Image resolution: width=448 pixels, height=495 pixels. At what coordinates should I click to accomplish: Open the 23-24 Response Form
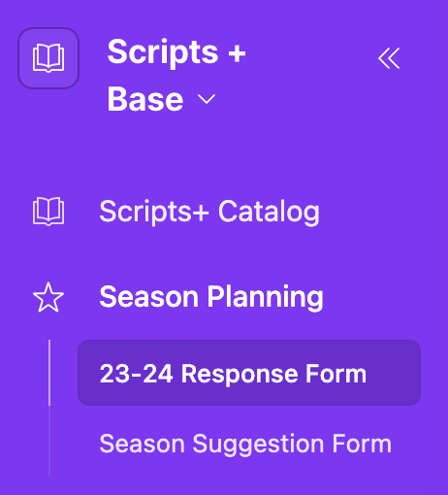pos(249,373)
